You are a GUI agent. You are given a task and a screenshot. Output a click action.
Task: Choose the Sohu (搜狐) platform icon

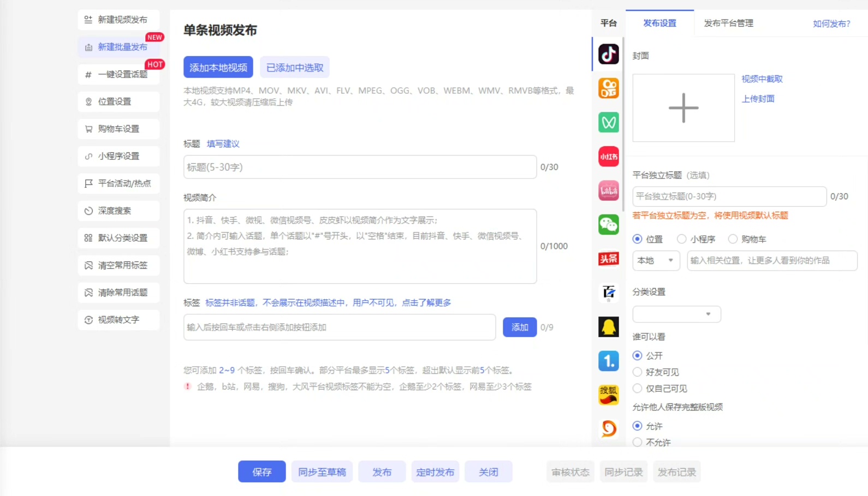(608, 394)
